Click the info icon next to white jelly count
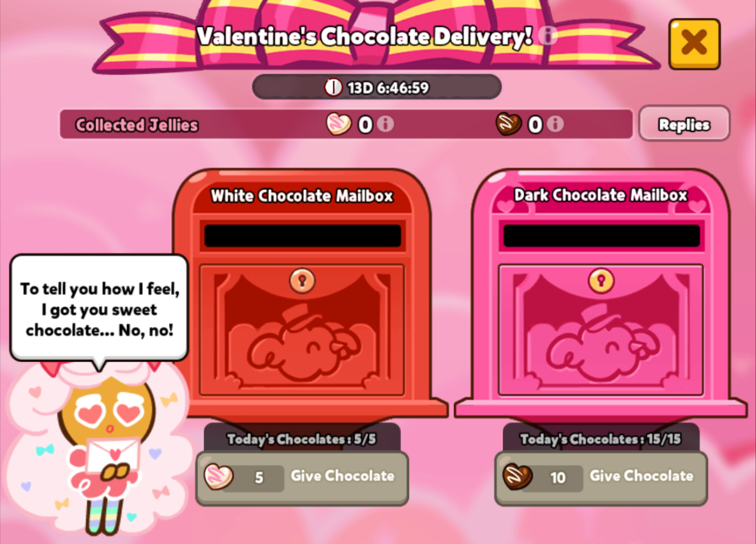 tap(385, 123)
